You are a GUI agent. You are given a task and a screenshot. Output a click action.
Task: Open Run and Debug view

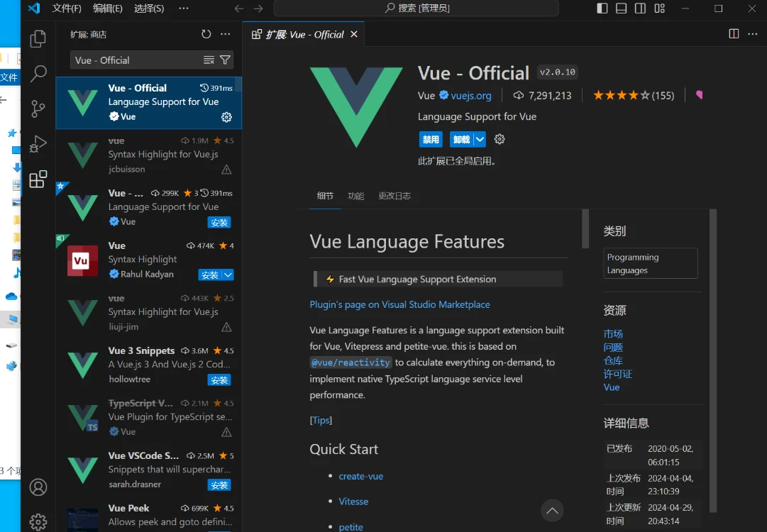[38, 144]
